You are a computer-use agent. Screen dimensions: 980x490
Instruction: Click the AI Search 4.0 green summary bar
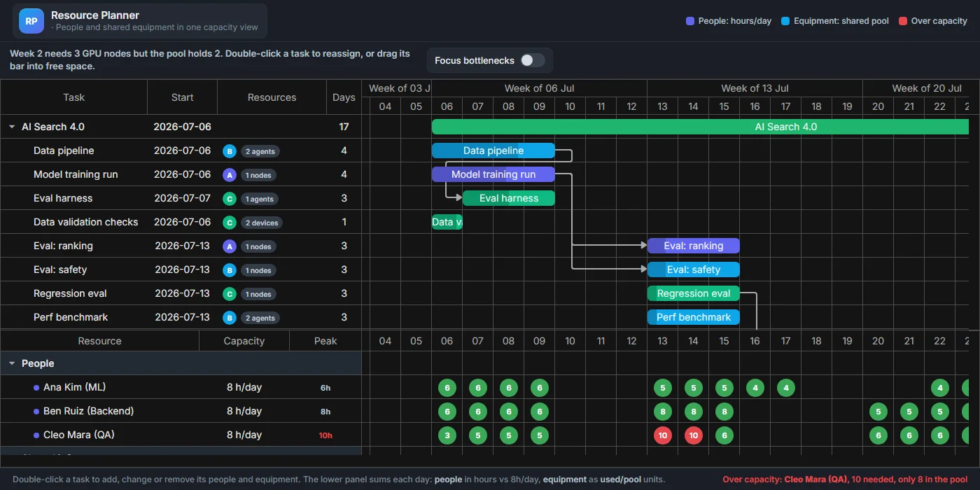pos(700,127)
